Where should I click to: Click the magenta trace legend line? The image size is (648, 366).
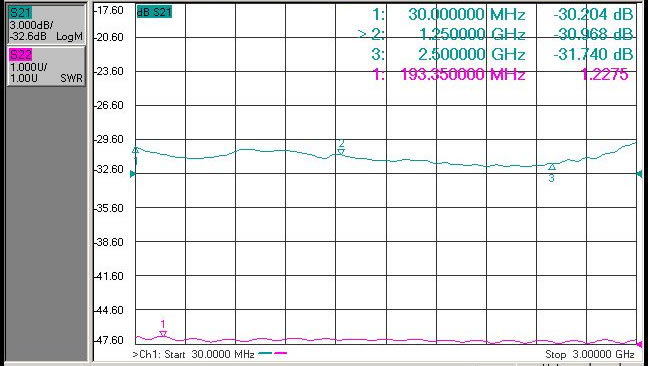click(x=280, y=353)
